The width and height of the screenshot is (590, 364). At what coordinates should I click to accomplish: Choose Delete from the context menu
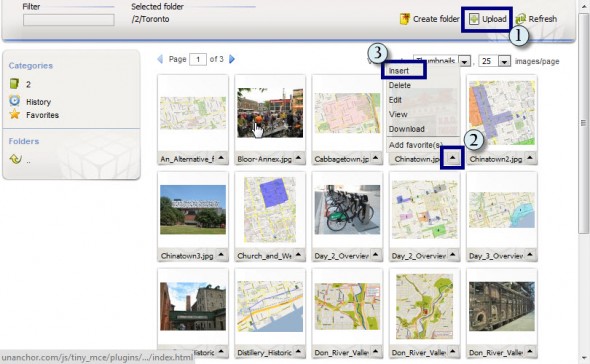pyautogui.click(x=400, y=85)
